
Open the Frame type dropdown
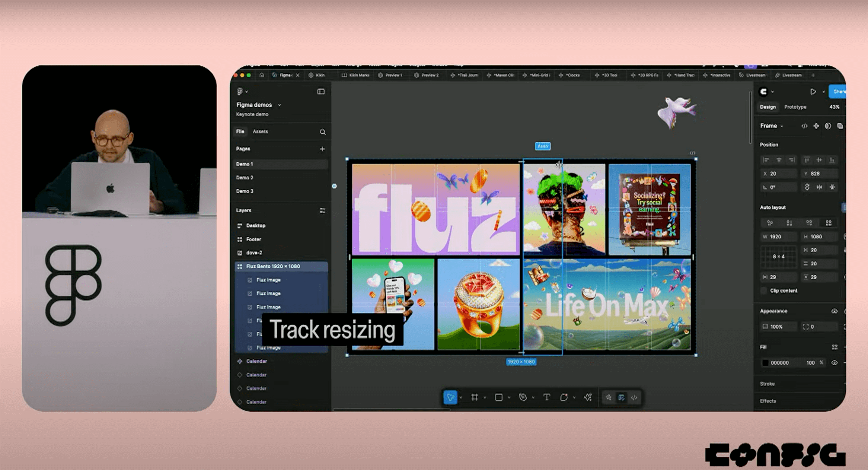(782, 126)
